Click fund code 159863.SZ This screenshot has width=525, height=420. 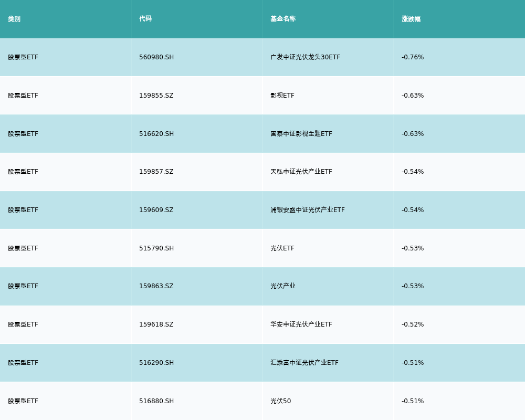[156, 286]
